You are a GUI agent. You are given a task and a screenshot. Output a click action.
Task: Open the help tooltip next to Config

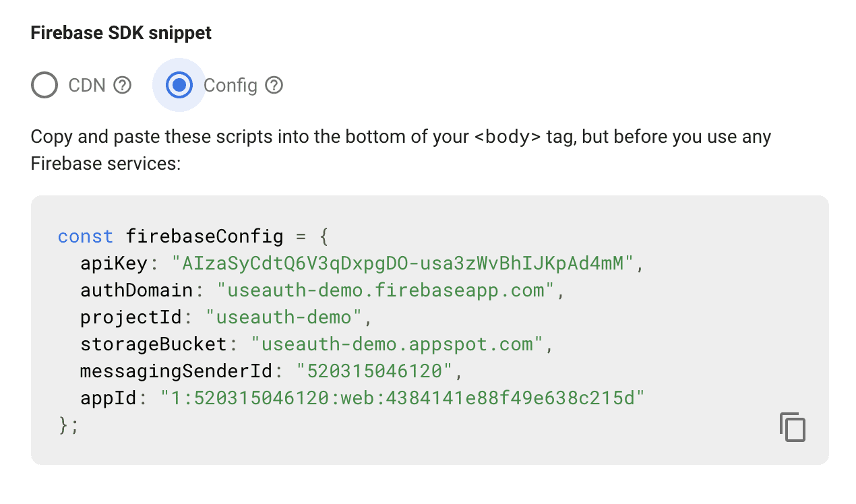pyautogui.click(x=274, y=86)
